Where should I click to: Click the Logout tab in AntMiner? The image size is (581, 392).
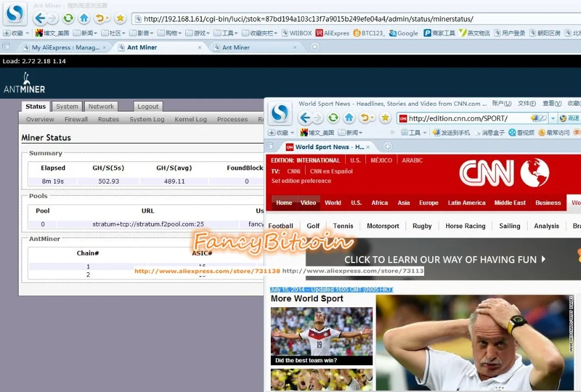(x=148, y=106)
